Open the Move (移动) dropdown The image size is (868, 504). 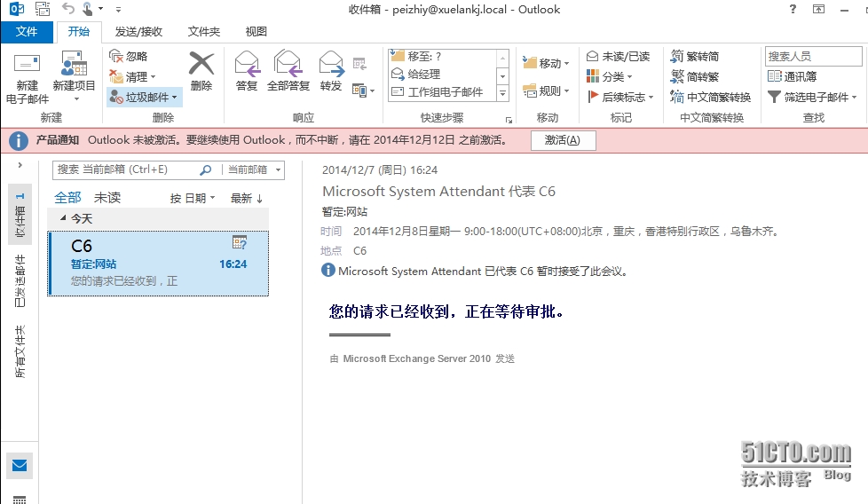pyautogui.click(x=546, y=63)
